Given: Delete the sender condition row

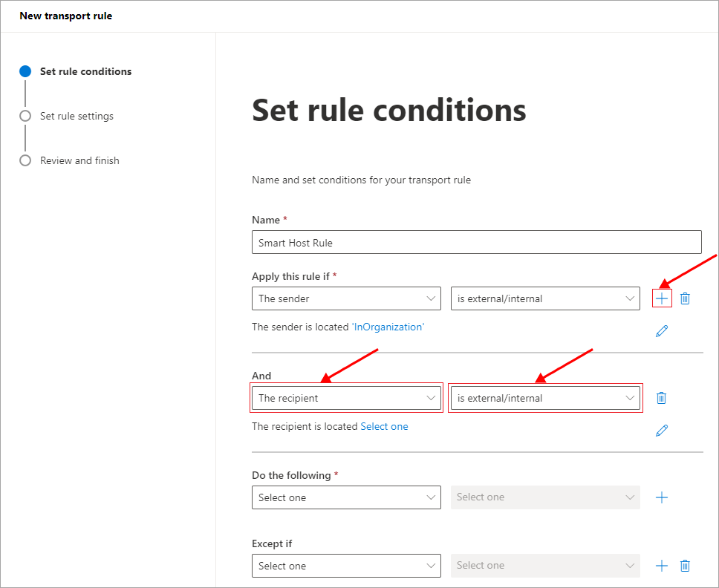Looking at the screenshot, I should [x=685, y=298].
